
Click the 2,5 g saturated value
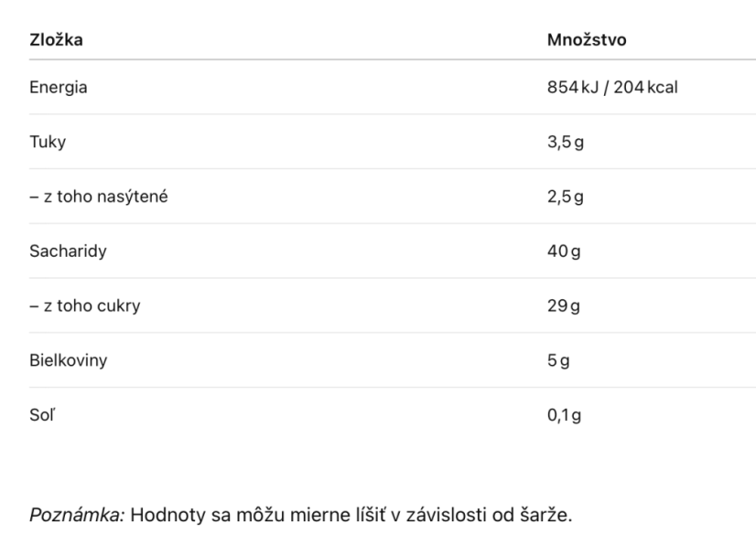(x=565, y=197)
